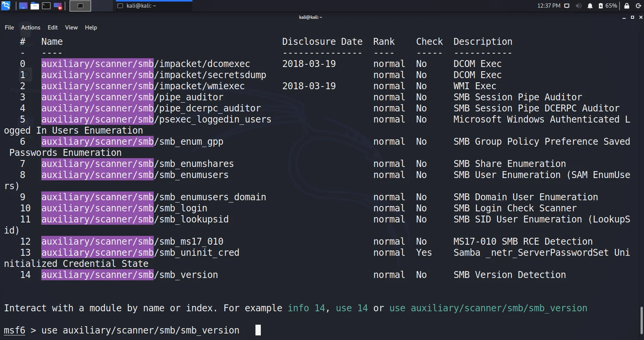Open the network connection tray icon
Viewport: 644px width, 340px height.
[x=567, y=6]
